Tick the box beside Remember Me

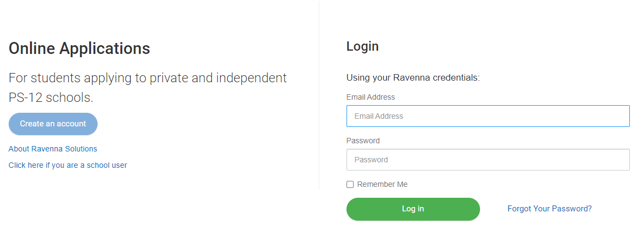coord(350,185)
